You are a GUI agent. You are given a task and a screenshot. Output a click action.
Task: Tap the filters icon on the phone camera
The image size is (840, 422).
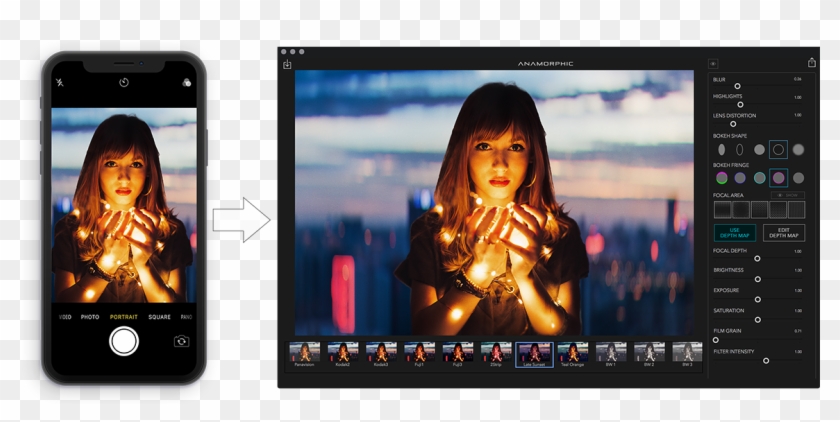point(187,82)
